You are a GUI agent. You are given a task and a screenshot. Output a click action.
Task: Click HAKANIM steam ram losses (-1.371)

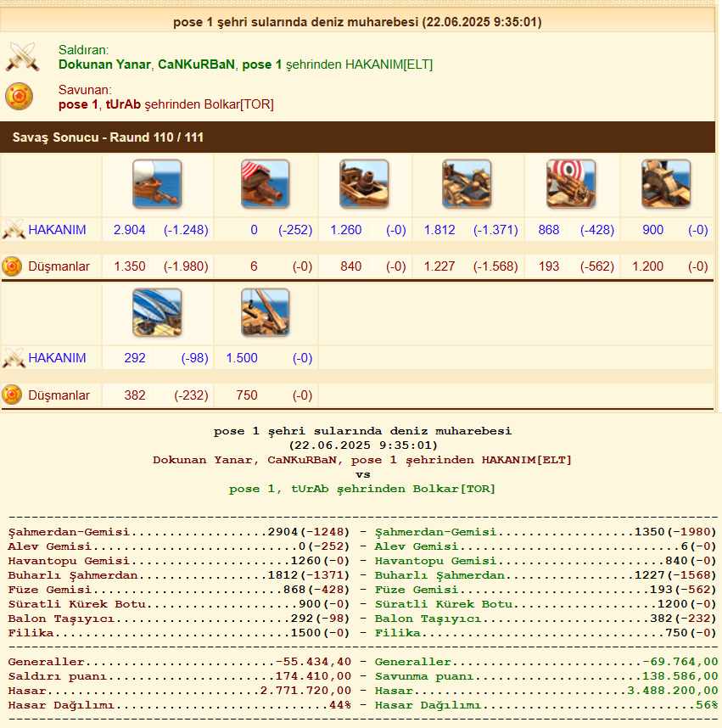tap(495, 230)
